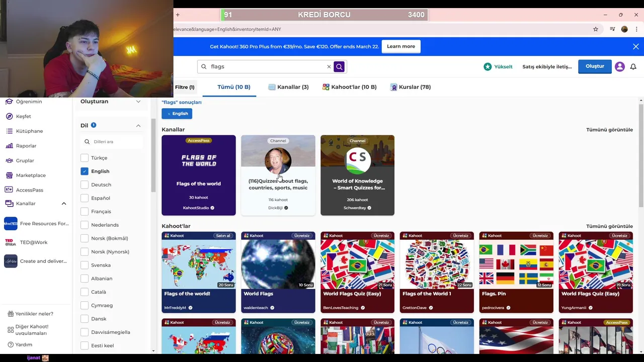644x362 pixels.
Task: Open Flags of the world channel card
Action: 199,175
